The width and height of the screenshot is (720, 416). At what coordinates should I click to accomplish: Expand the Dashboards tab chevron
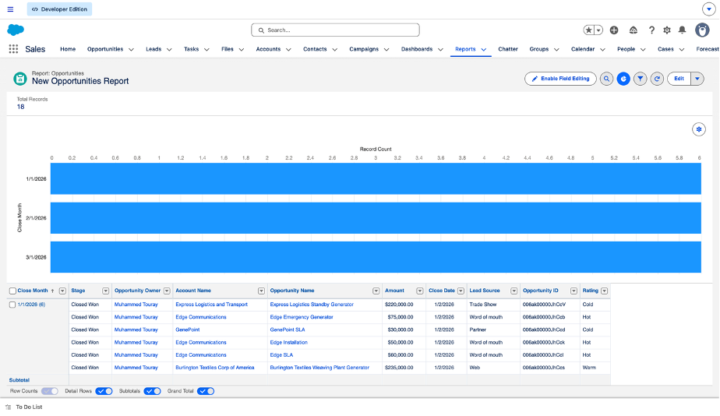coord(440,50)
